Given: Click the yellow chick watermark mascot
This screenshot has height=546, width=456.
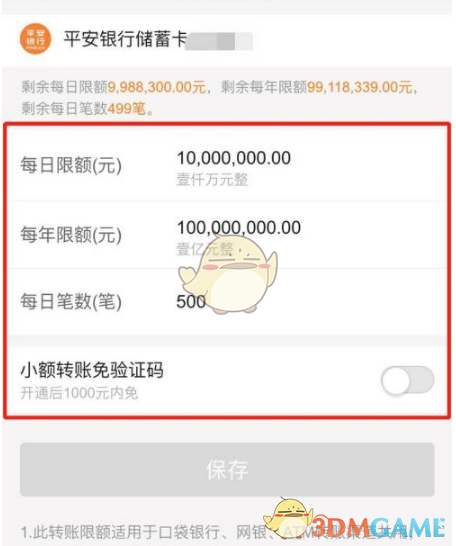Looking at the screenshot, I should (x=228, y=275).
